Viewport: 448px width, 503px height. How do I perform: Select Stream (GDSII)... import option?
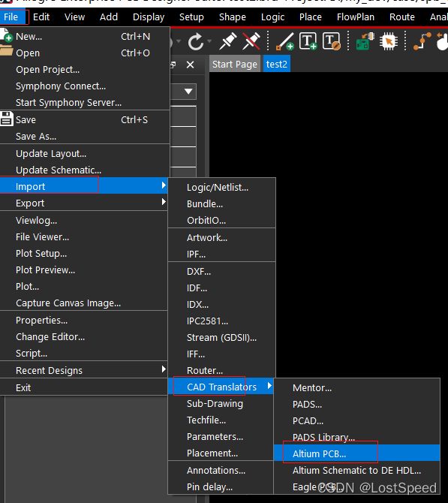tap(222, 338)
